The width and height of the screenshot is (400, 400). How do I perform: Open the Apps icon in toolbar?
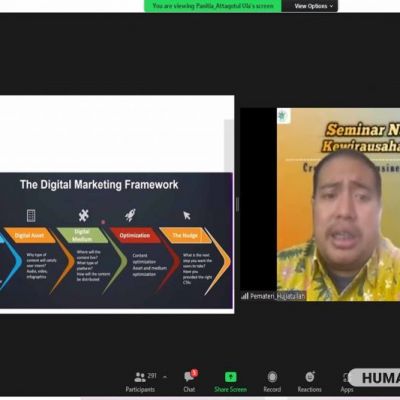point(346,378)
